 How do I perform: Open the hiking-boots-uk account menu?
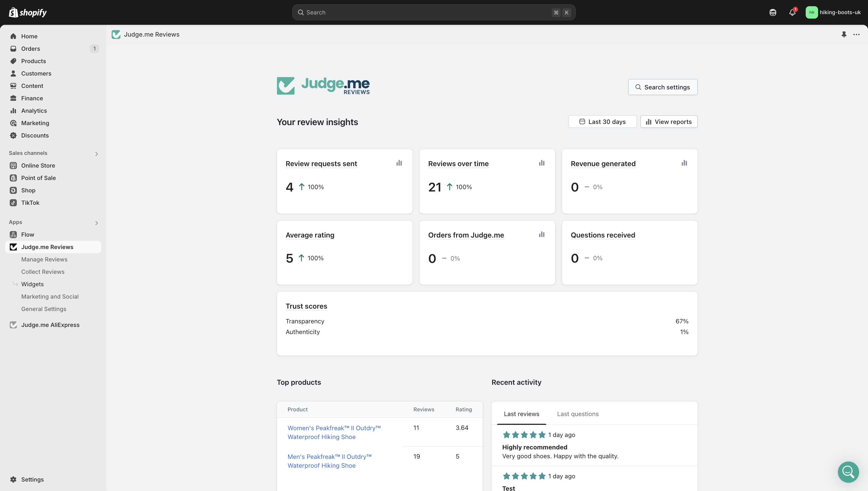pos(833,12)
